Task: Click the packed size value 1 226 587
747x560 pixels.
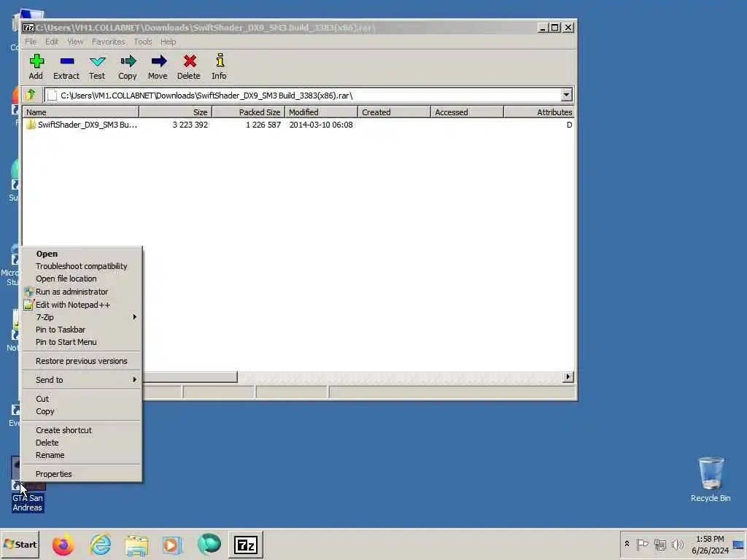Action: tap(263, 125)
